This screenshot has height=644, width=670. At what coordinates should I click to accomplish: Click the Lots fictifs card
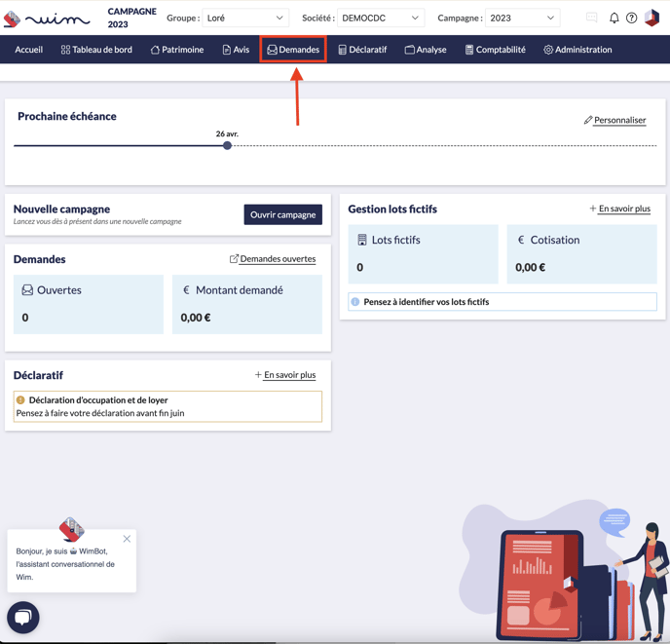pyautogui.click(x=423, y=253)
